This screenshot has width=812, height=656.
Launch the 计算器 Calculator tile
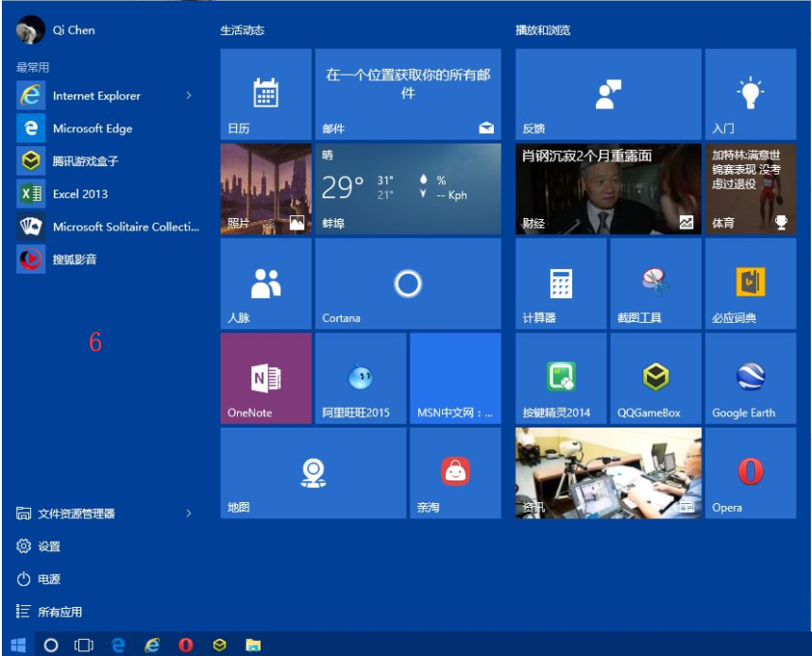coord(558,283)
